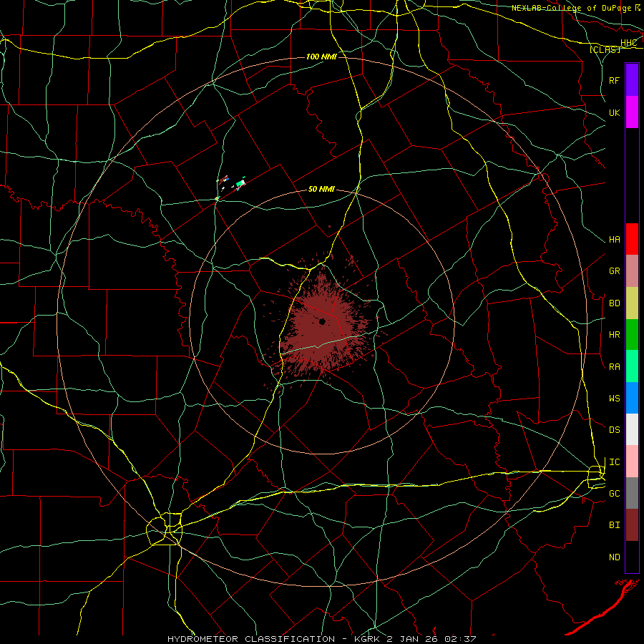
Task: Click the BI legend label
Action: [615, 525]
